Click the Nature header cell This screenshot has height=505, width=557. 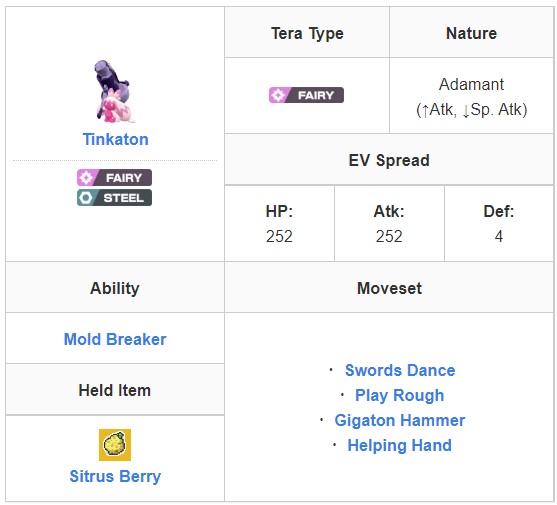pyautogui.click(x=471, y=33)
